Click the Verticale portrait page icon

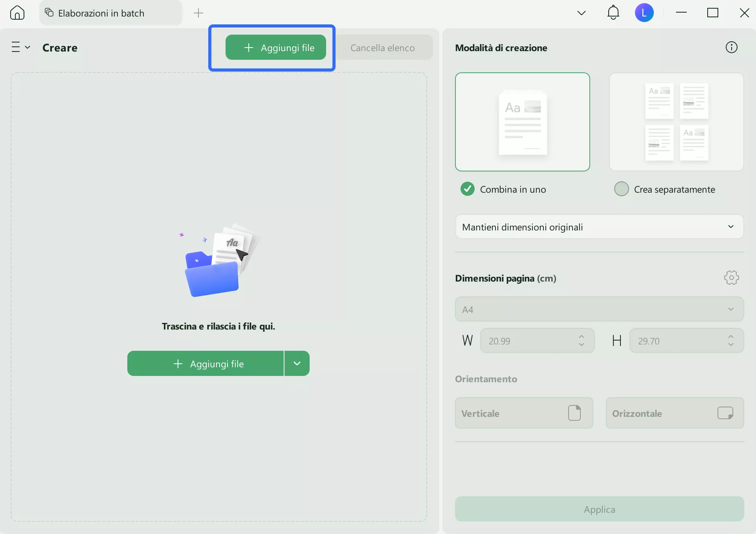574,413
